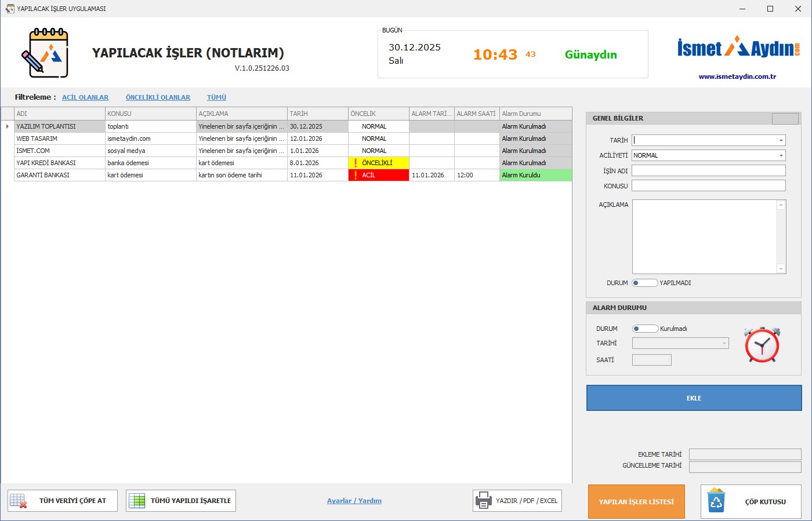The image size is (812, 521).
Task: Click the İsmet Aydın logo
Action: click(738, 48)
